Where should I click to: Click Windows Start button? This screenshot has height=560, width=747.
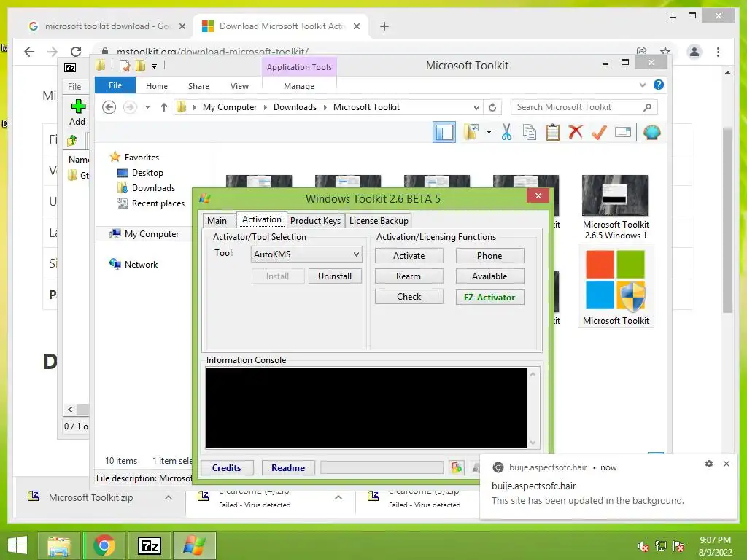click(18, 545)
